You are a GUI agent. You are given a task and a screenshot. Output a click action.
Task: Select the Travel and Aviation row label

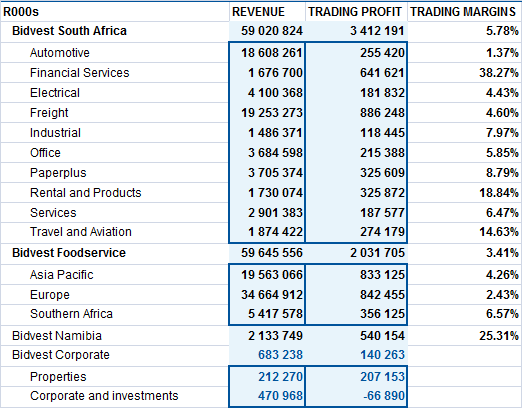click(81, 232)
